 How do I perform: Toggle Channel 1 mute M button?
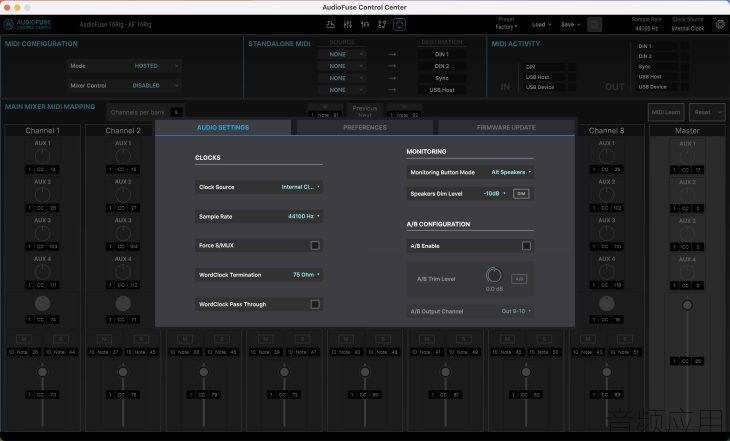(24, 339)
